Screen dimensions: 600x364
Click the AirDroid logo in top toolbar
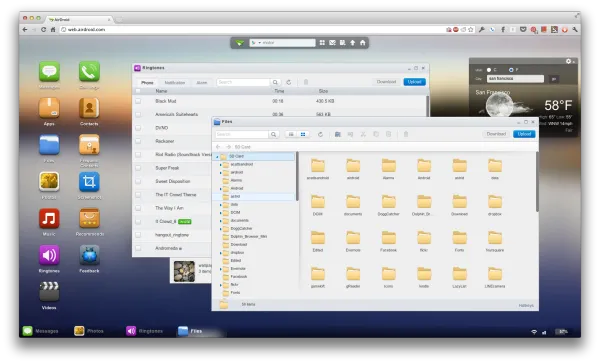(x=240, y=43)
